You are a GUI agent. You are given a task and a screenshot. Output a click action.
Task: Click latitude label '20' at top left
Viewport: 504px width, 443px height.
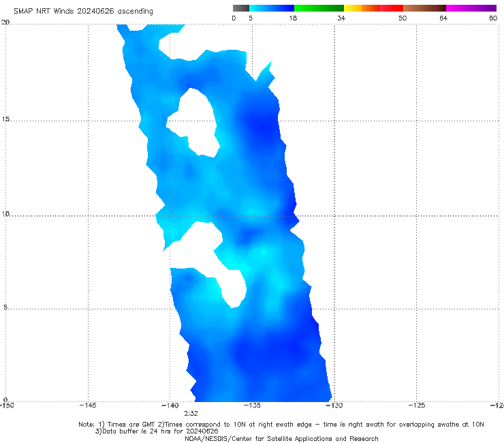(5, 22)
